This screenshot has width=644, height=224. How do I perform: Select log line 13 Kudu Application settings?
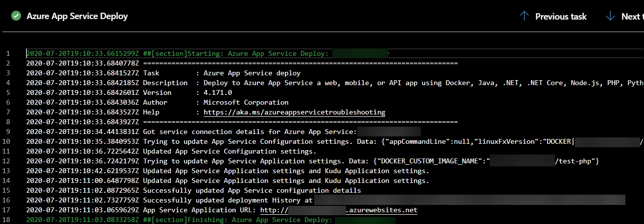(228, 171)
